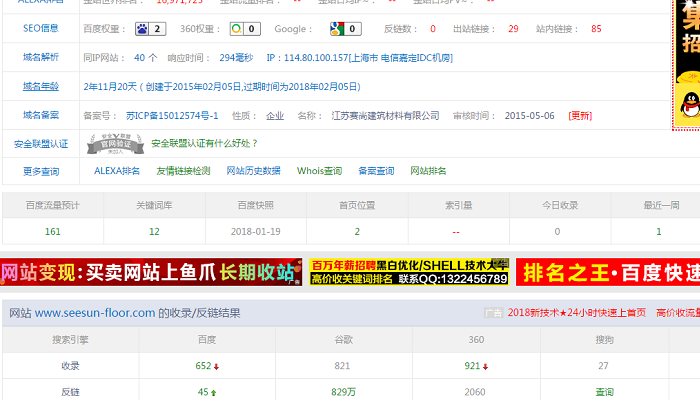700x400 pixels.
Task: Click the security alliance verification badge
Action: point(115,144)
